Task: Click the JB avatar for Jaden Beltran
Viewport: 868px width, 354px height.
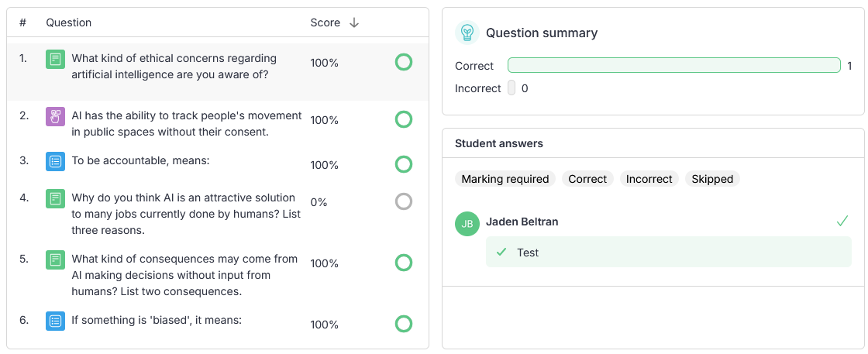Action: pyautogui.click(x=467, y=223)
